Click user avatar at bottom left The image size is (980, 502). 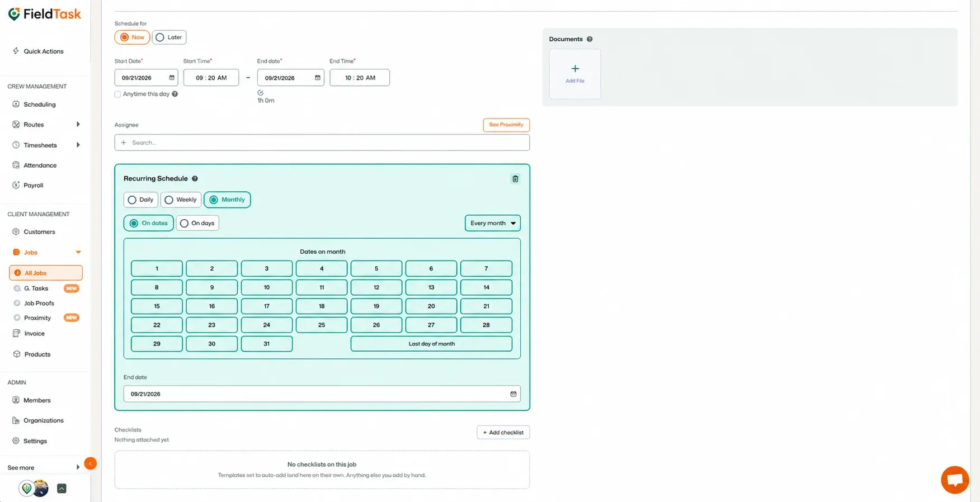(41, 488)
